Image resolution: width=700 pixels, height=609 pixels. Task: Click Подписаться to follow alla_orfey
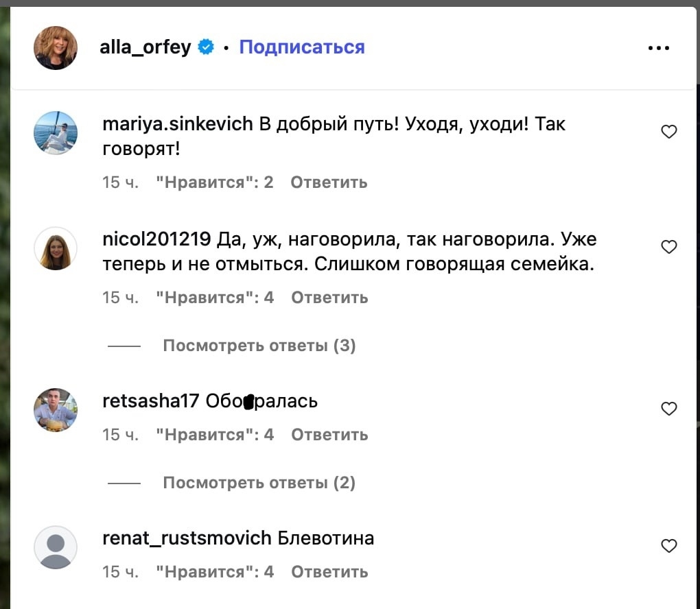click(302, 47)
